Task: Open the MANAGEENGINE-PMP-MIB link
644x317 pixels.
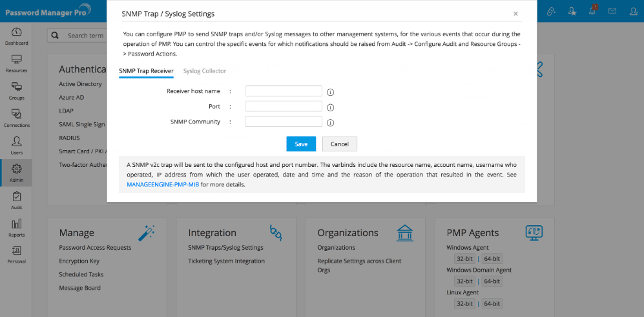Action: 163,184
